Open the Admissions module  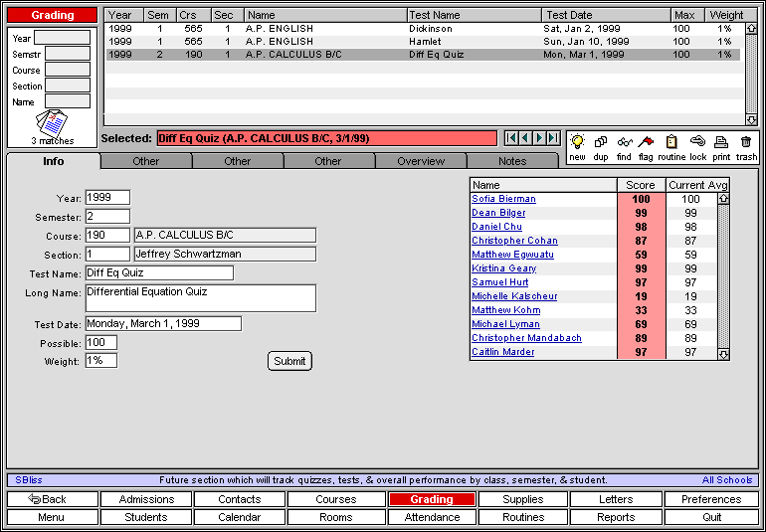coord(146,499)
